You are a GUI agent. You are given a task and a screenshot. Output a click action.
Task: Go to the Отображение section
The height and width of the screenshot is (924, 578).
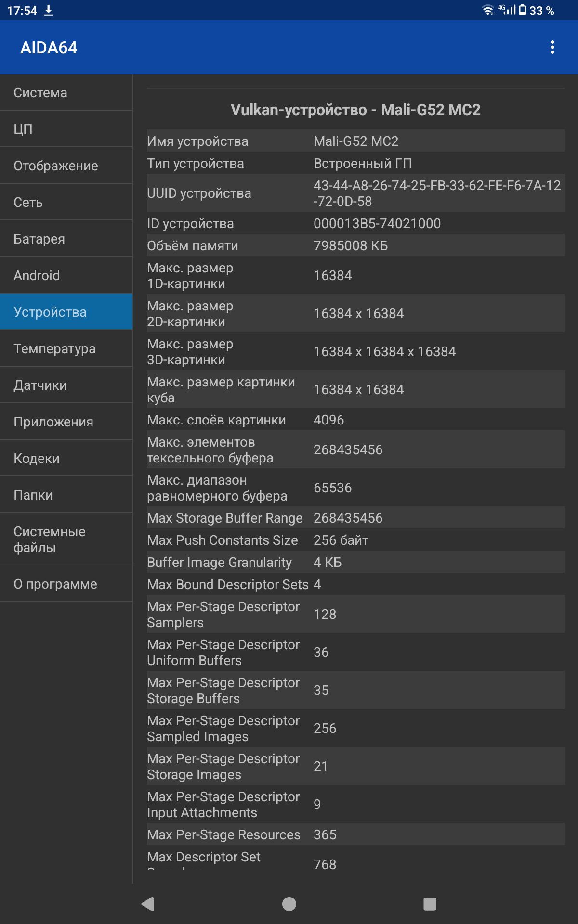(x=66, y=166)
